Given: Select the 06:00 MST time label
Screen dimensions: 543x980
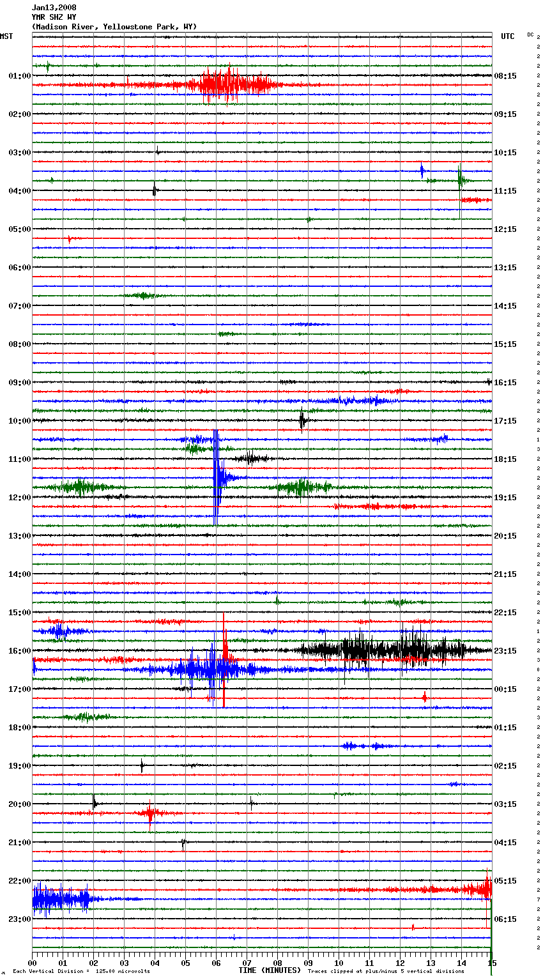Looking at the screenshot, I should tap(19, 268).
